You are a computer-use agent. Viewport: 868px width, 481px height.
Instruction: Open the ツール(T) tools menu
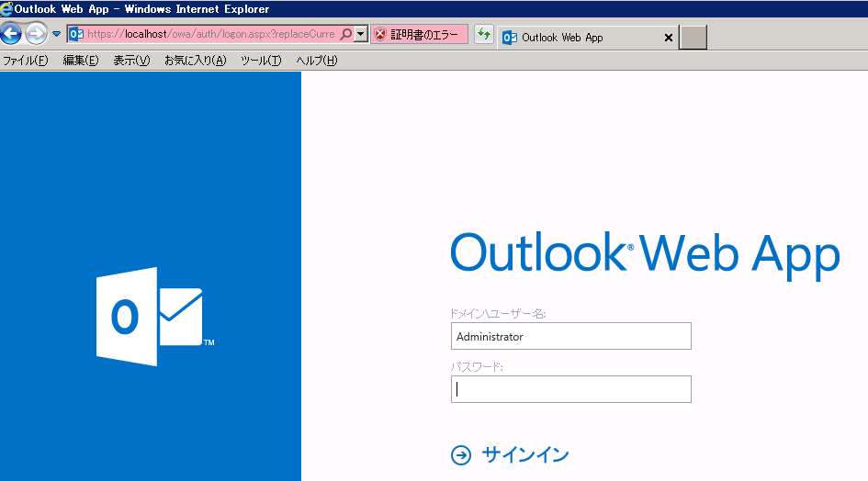pos(261,61)
